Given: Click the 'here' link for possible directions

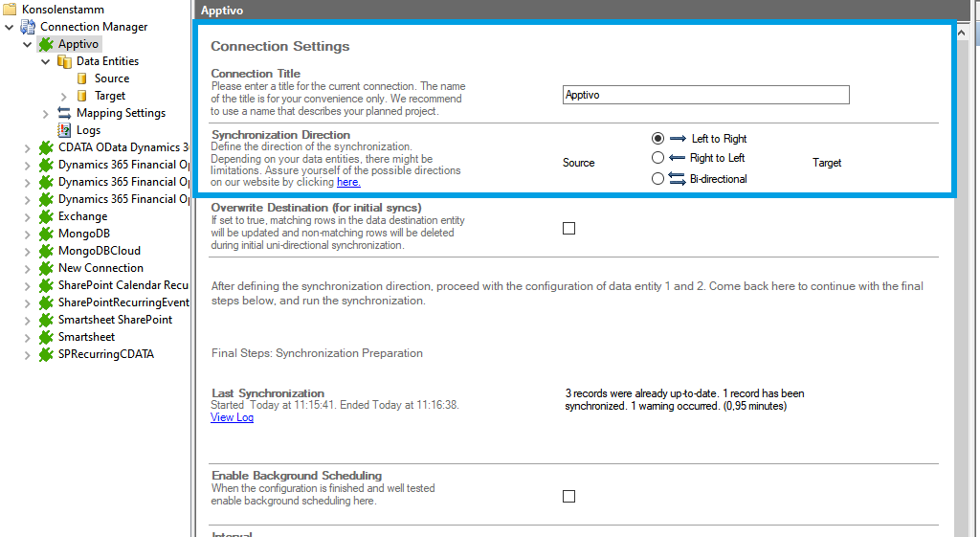Looking at the screenshot, I should pos(348,182).
